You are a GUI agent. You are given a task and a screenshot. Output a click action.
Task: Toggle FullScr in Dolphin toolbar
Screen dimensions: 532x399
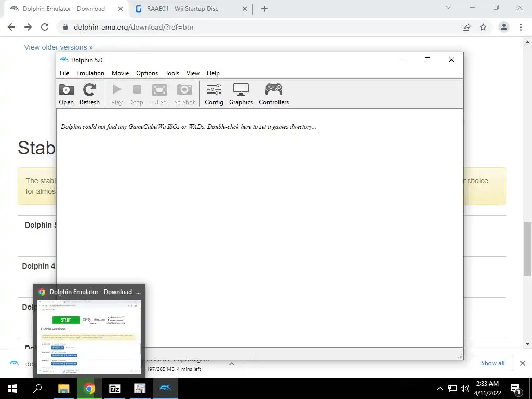point(159,95)
